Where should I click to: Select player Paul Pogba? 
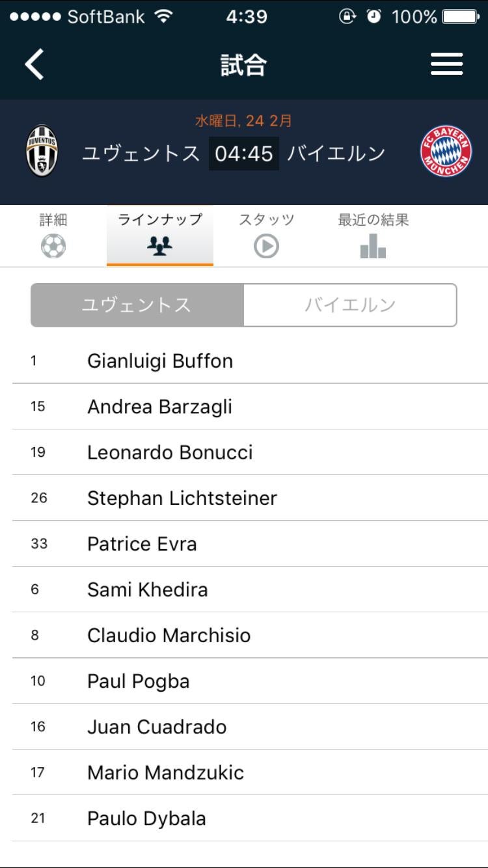(139, 681)
